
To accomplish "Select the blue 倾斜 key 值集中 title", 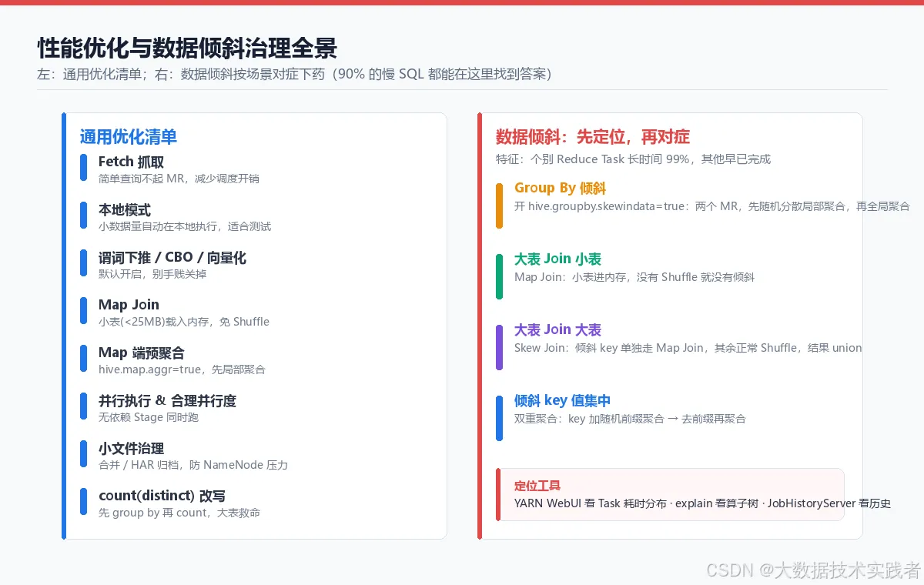I will [562, 400].
